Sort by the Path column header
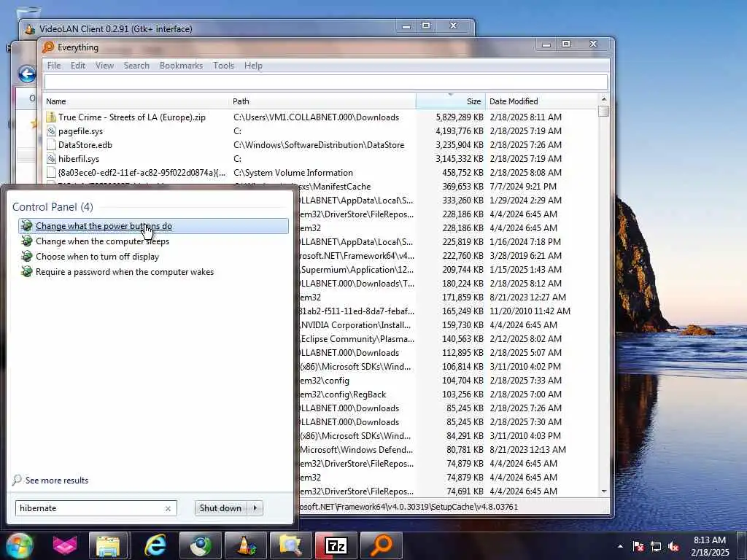The width and height of the screenshot is (747, 560). [322, 101]
